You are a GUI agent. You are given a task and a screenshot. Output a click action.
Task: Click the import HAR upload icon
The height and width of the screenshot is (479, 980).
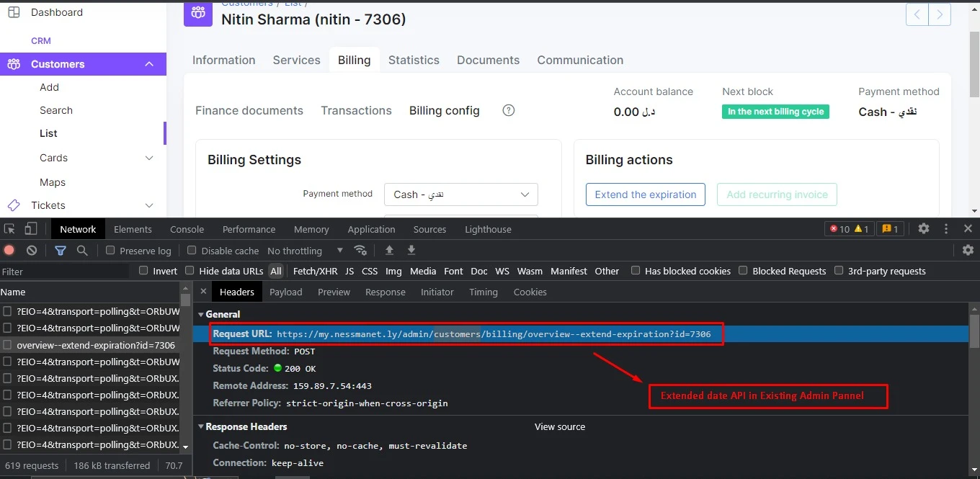[389, 251]
